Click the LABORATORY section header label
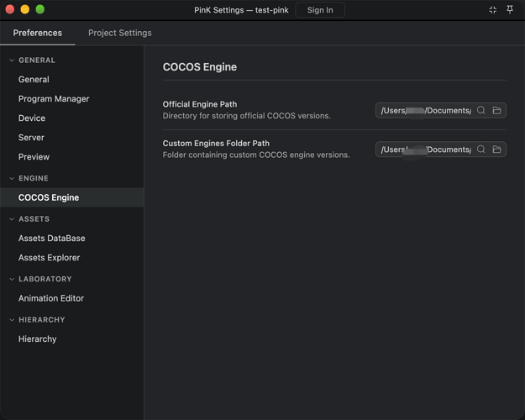The height and width of the screenshot is (420, 525). (x=45, y=279)
